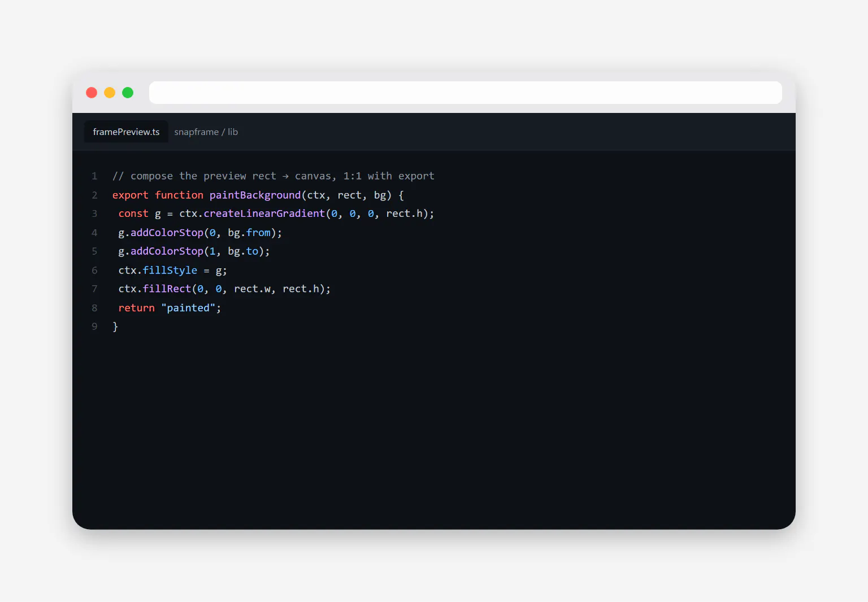Click the createLinearGradient call on line 3
The height and width of the screenshot is (602, 868).
pyautogui.click(x=264, y=213)
